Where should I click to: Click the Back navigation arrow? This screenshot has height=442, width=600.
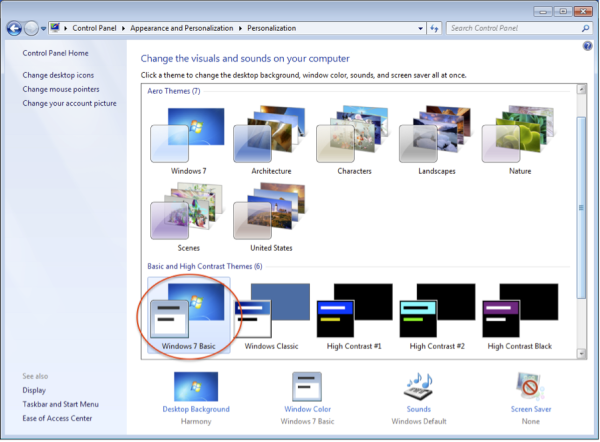click(x=14, y=28)
